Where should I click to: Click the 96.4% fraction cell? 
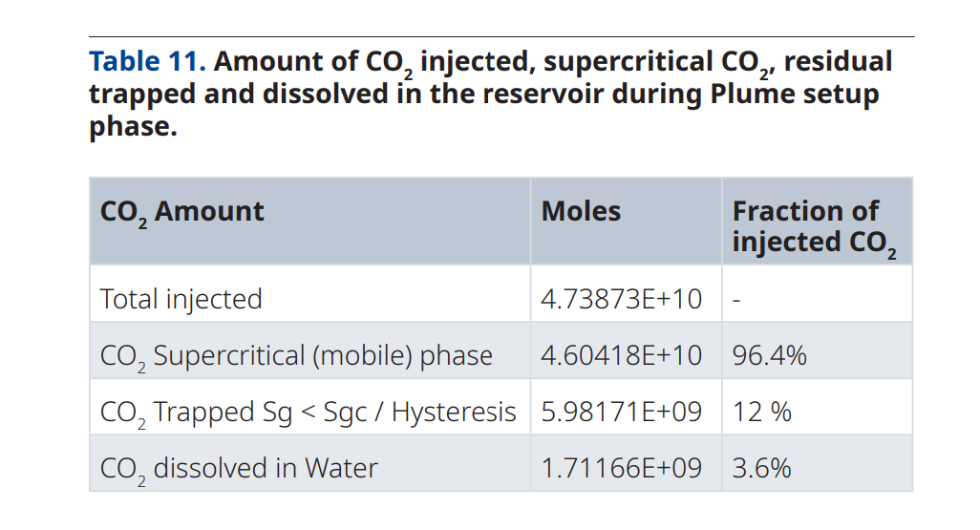[769, 356]
